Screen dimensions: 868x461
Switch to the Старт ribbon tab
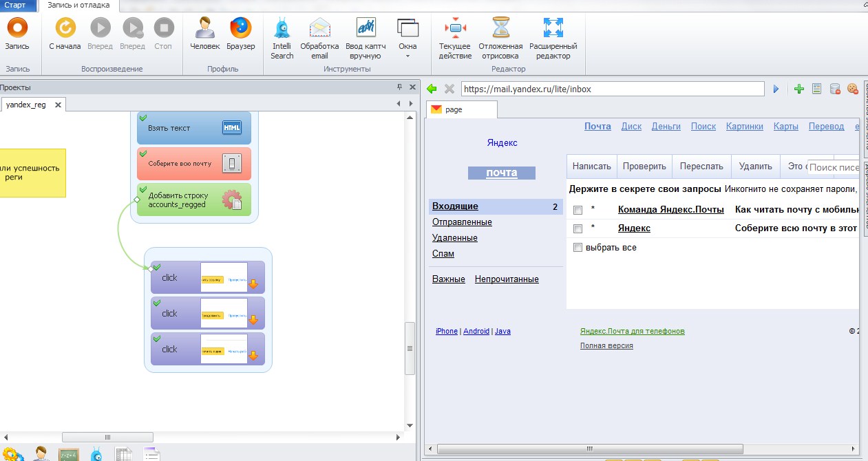pyautogui.click(x=15, y=5)
